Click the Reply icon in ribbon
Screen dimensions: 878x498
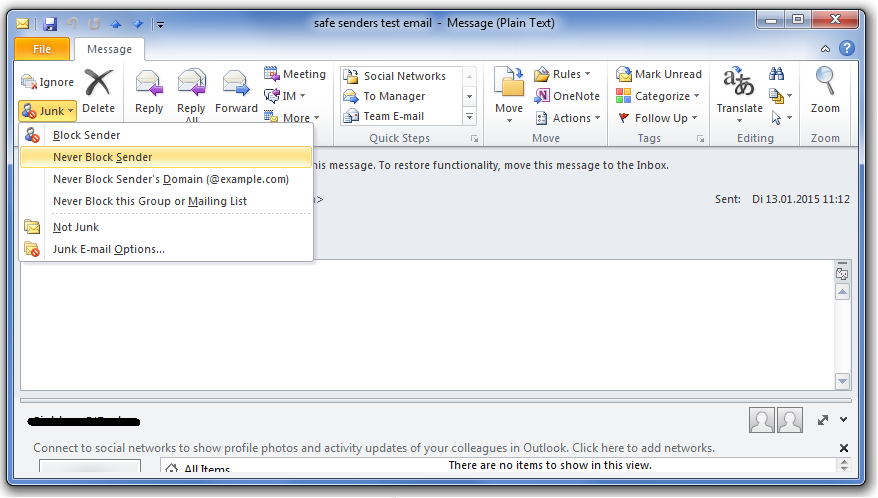149,84
